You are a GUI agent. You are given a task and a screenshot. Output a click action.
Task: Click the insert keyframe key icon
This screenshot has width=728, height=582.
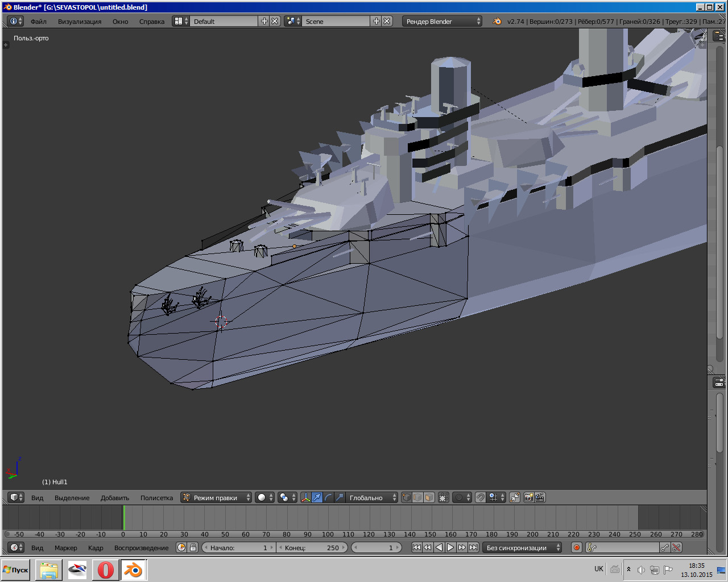pyautogui.click(x=664, y=547)
